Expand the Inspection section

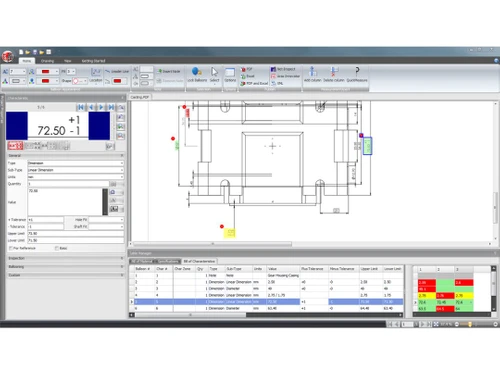tap(66, 258)
